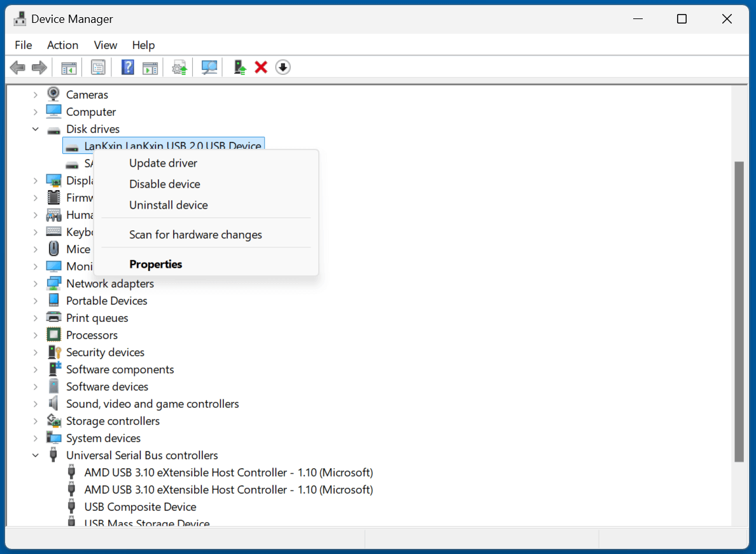Choose Uninstall device from the context menu

[168, 205]
